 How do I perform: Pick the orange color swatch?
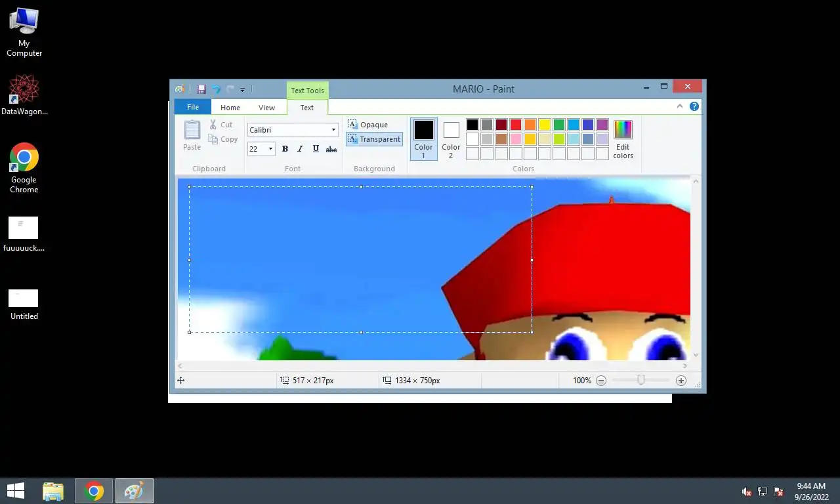pyautogui.click(x=530, y=125)
